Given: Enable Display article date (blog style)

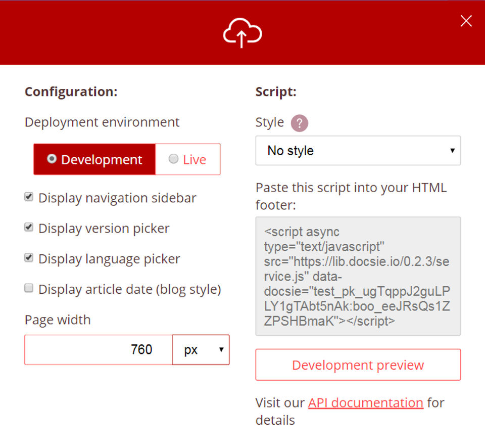Looking at the screenshot, I should [x=29, y=288].
